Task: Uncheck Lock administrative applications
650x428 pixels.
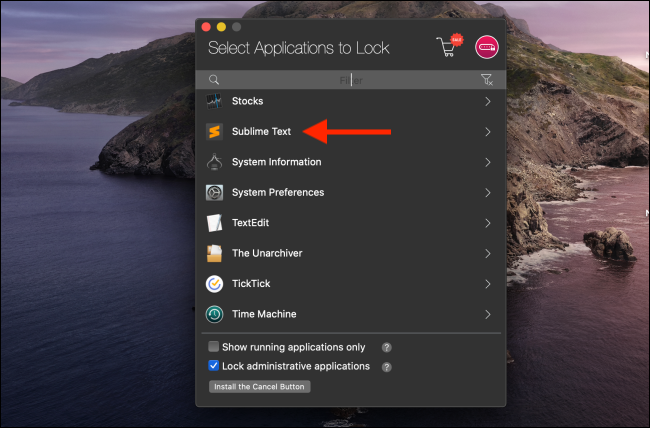Action: click(x=213, y=366)
